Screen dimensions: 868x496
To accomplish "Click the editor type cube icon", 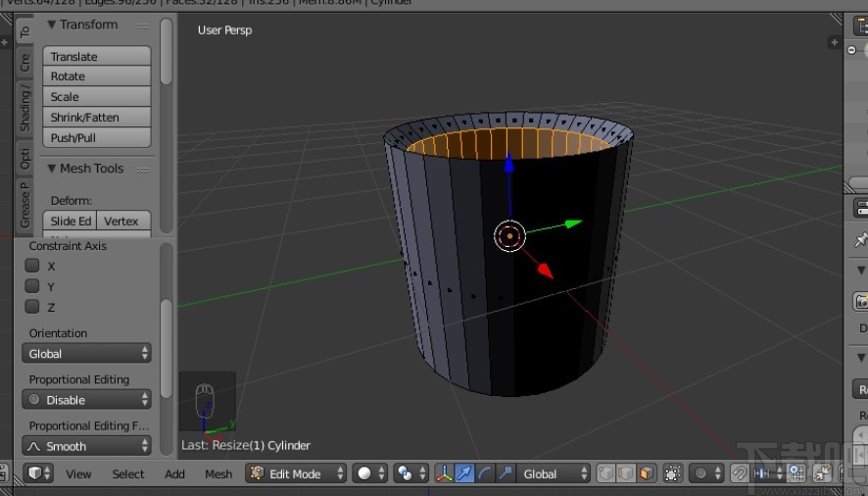I will coord(34,473).
